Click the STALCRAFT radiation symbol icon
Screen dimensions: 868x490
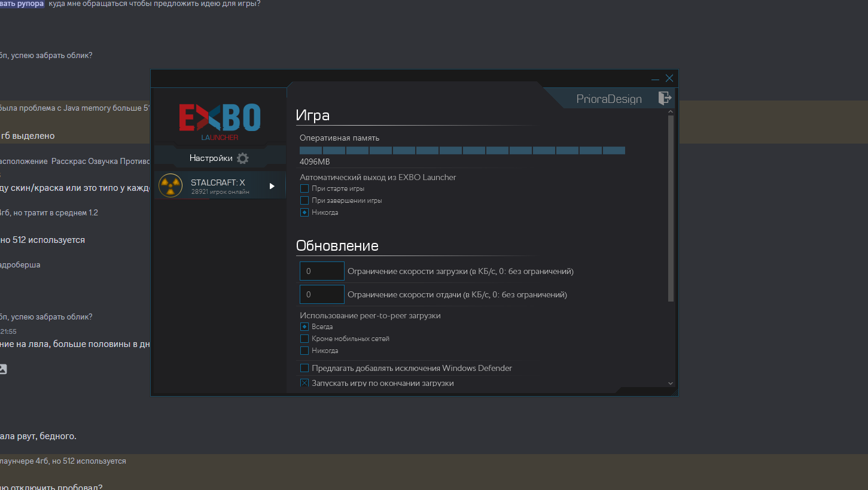(x=170, y=186)
